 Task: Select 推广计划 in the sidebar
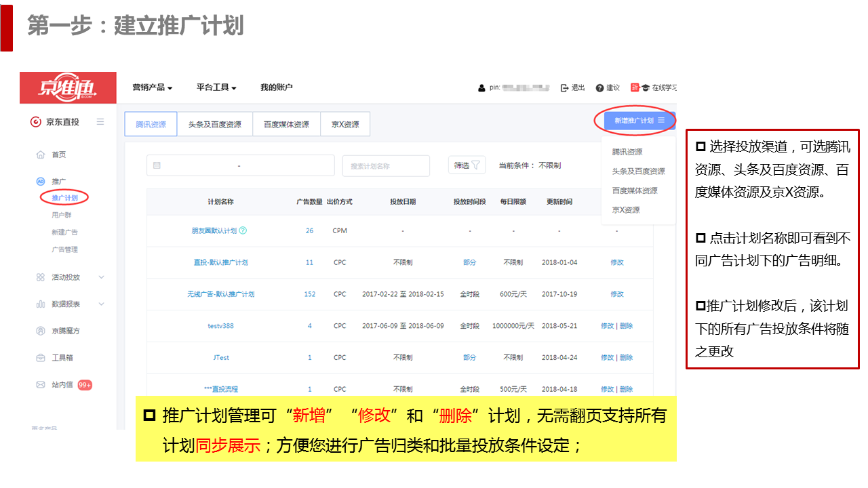65,198
